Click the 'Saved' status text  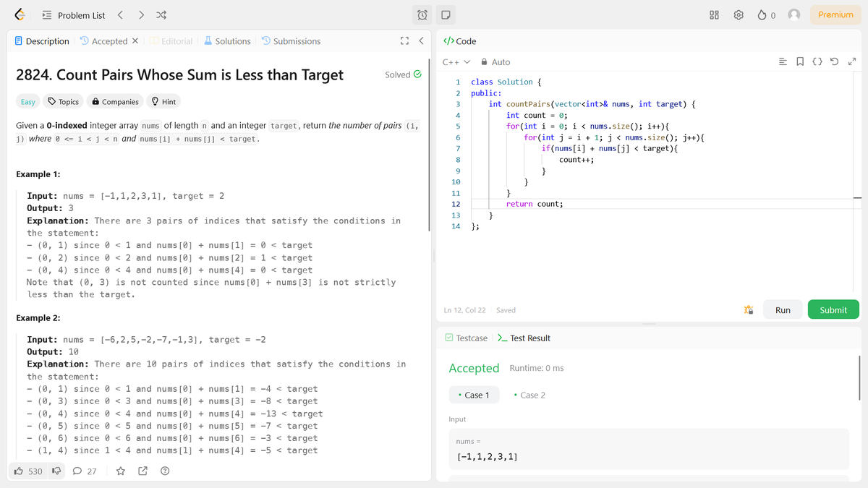[x=506, y=309]
